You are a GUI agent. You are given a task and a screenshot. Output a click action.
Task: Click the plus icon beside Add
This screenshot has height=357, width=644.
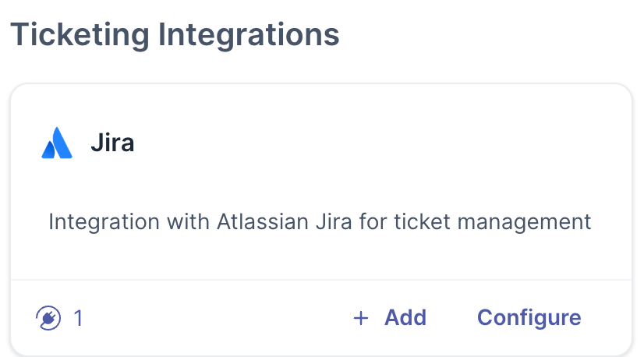tap(360, 318)
